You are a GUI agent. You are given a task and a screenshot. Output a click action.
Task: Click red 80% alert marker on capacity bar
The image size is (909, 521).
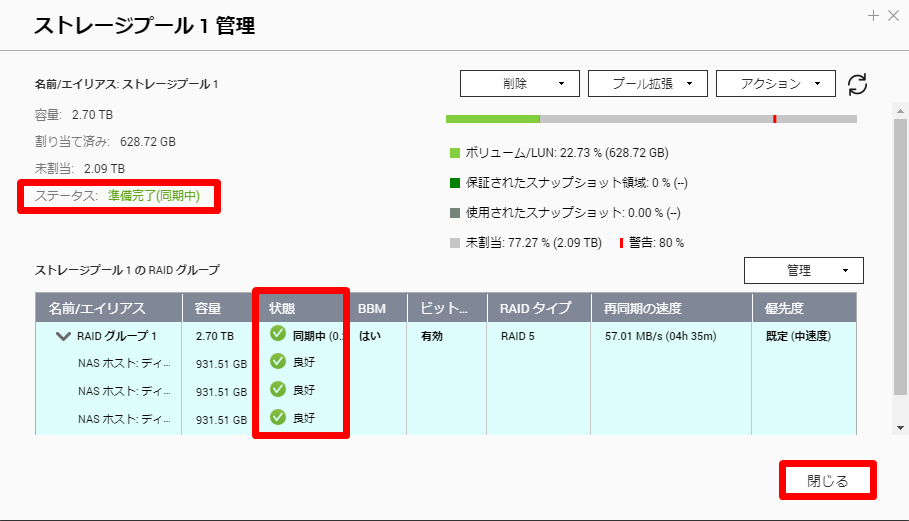[774, 119]
